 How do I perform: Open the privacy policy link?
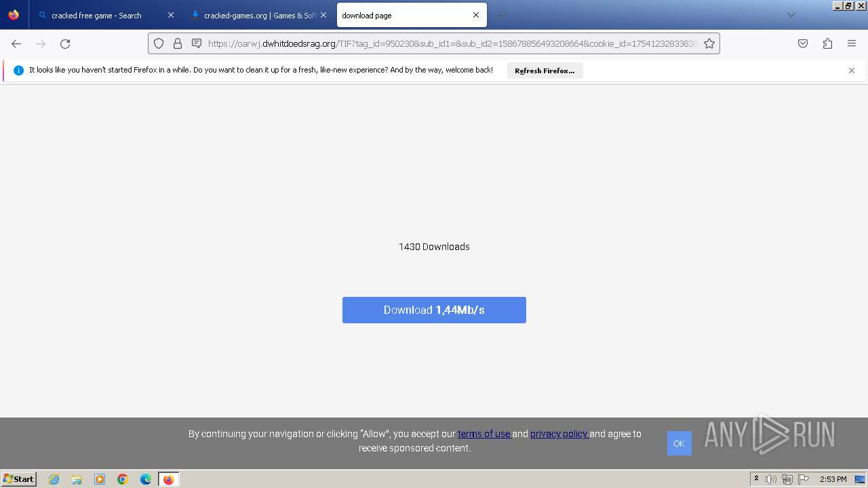tap(559, 434)
